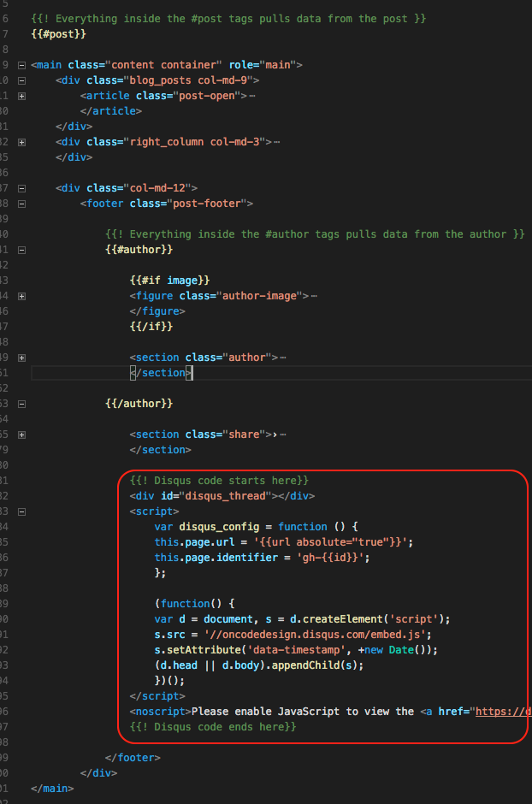This screenshot has height=804, width=532.
Task: Toggle fold marker beside {{/author}} line
Action: 21,404
